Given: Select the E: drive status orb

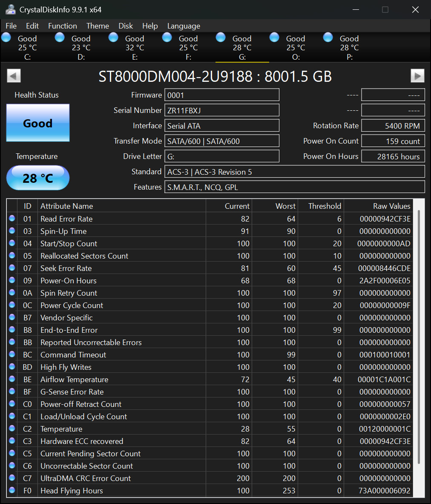Looking at the screenshot, I should [113, 37].
